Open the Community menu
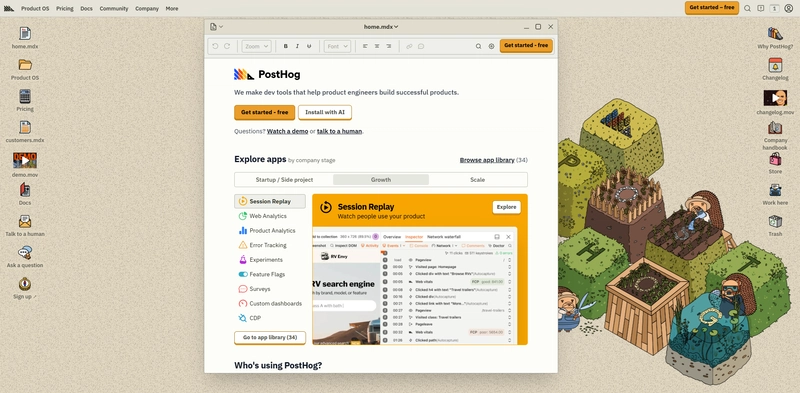 click(114, 8)
